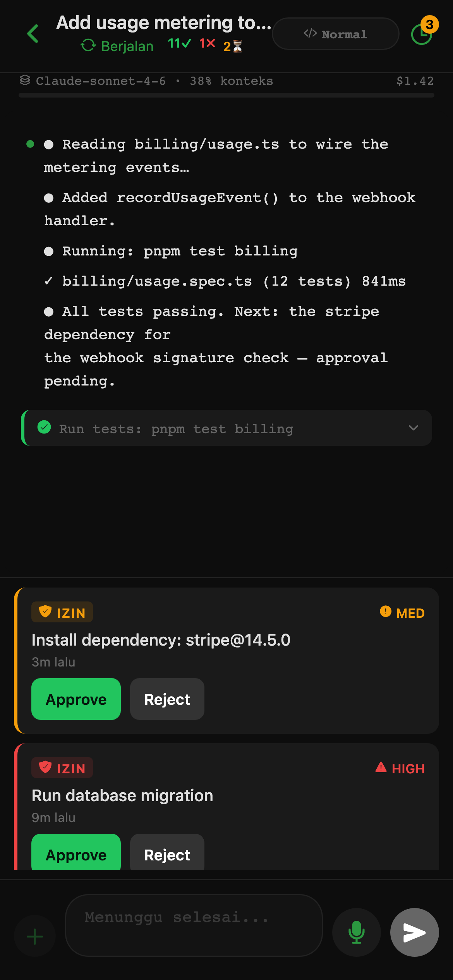Screen dimensions: 453x980
Task: Click the orange IZIN shield badge
Action: 62,612
